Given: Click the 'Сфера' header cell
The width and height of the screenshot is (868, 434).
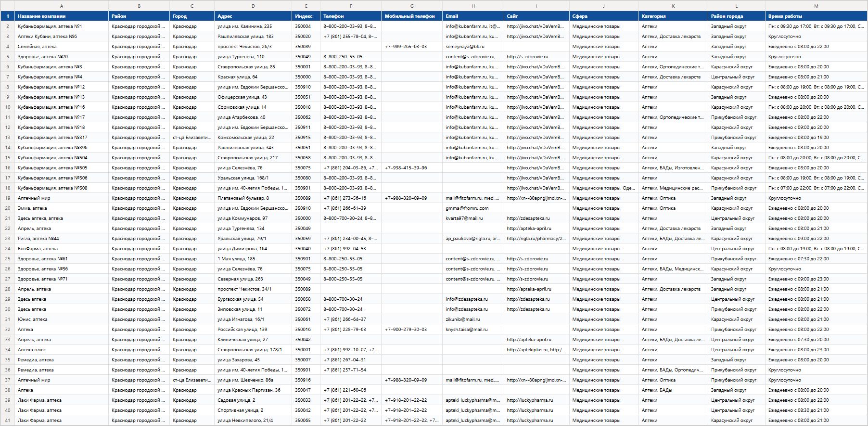Looking at the screenshot, I should coord(604,16).
